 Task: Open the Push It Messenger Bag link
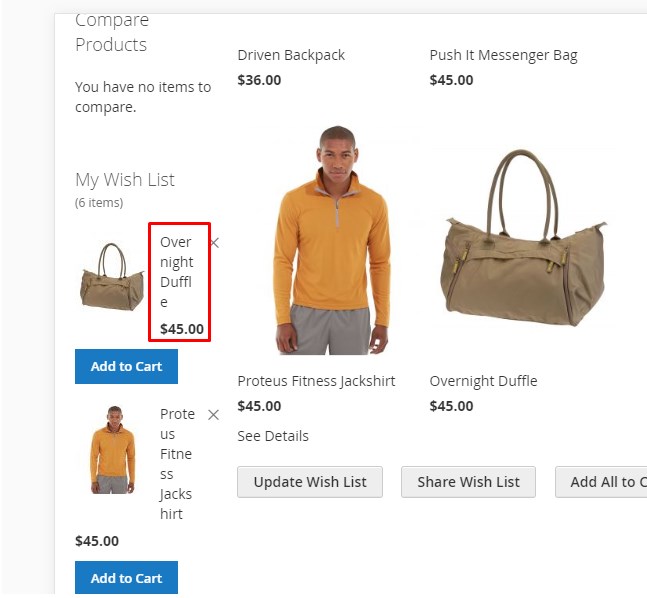click(503, 55)
